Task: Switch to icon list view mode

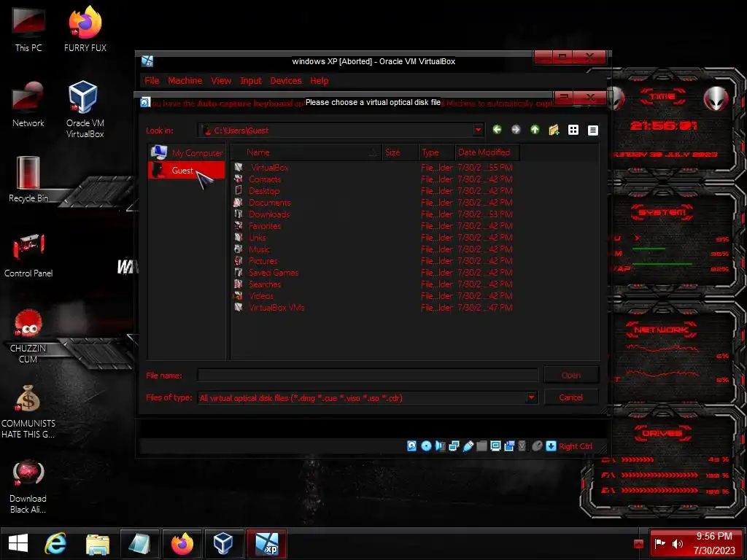Action: [573, 130]
